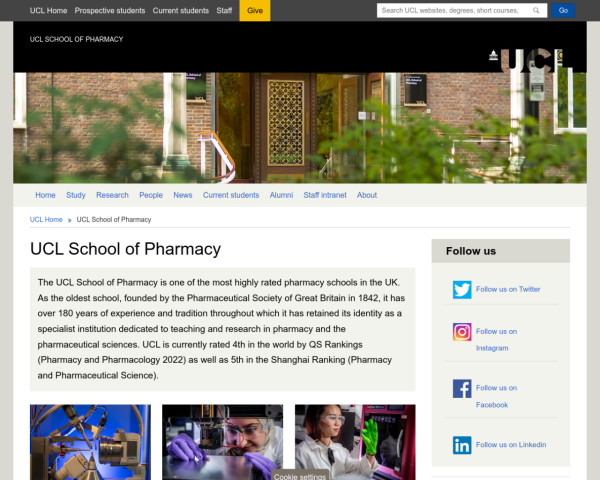Image resolution: width=600 pixels, height=480 pixels.
Task: Click the UCL School of Pharmacy heading
Action: coord(126,249)
